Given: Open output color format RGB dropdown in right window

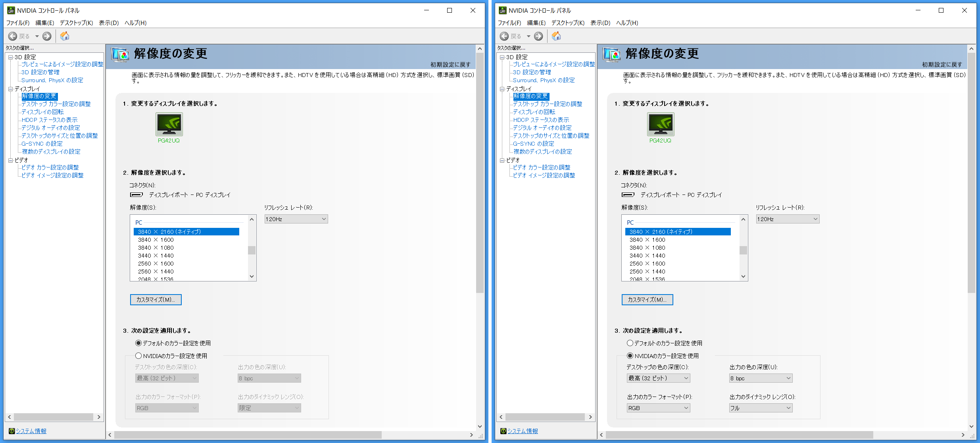Looking at the screenshot, I should [659, 408].
